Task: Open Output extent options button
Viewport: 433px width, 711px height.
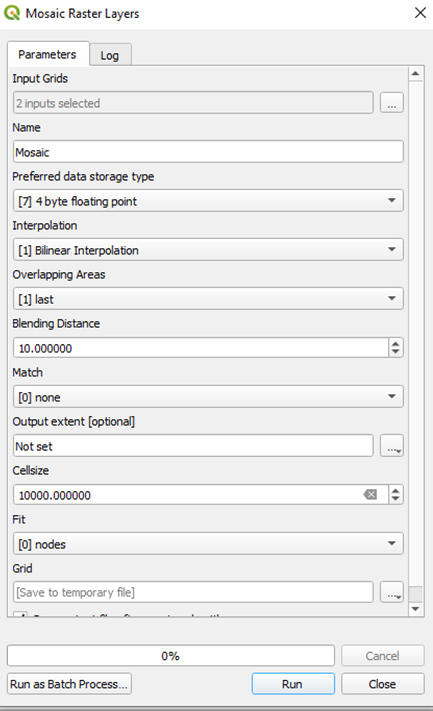Action: (x=392, y=445)
